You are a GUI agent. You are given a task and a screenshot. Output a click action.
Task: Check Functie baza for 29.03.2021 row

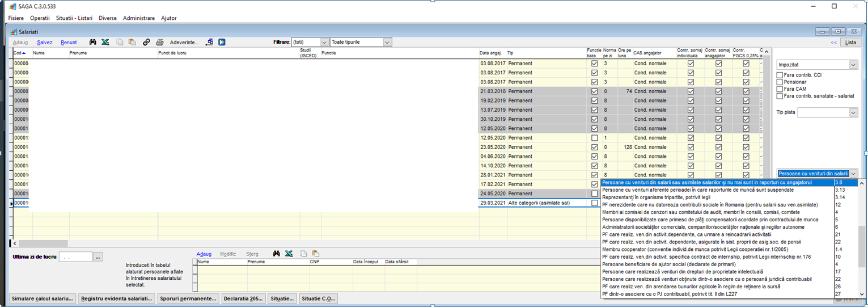[x=594, y=203]
